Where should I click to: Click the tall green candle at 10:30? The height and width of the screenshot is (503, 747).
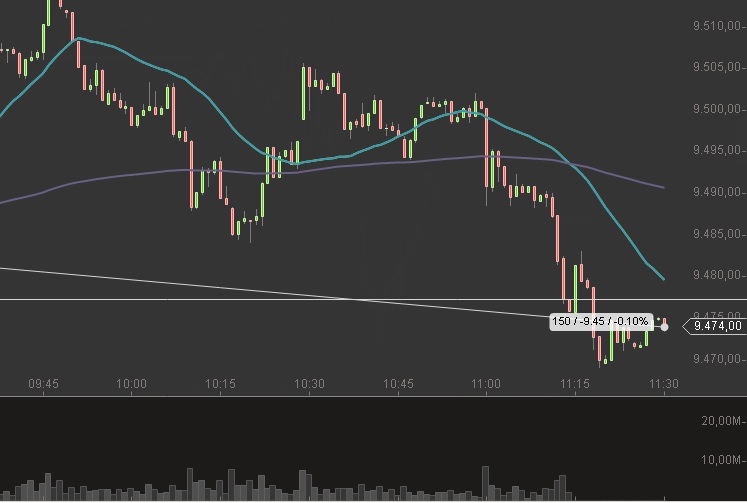[303, 93]
